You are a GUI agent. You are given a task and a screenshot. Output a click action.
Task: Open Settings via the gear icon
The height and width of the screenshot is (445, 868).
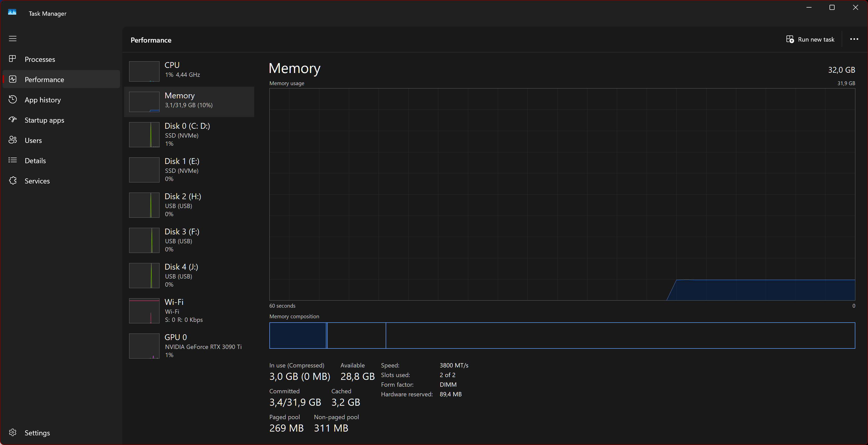(12, 433)
